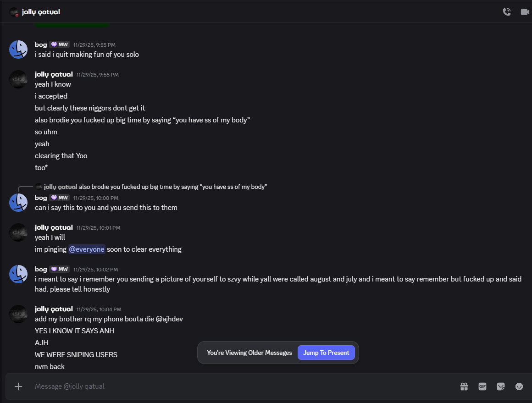Click the plus attachment button
Screen dimensions: 532x403
point(18,386)
